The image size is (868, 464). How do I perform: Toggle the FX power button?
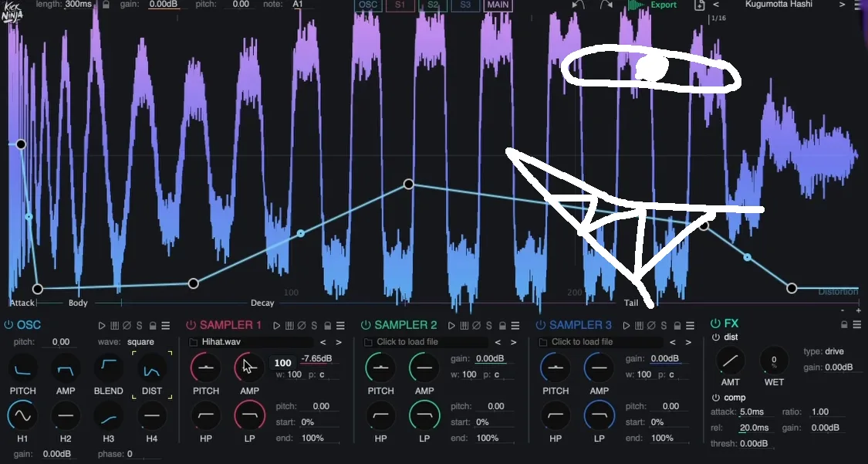coord(715,323)
